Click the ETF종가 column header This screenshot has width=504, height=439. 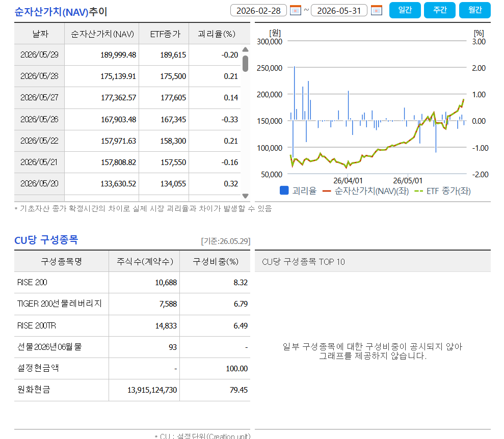pyautogui.click(x=165, y=34)
